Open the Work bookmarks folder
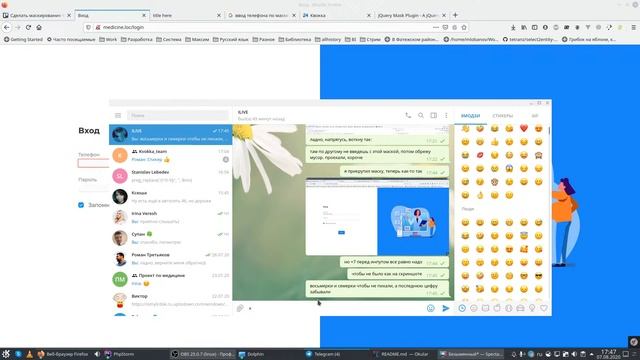This screenshot has height=360, width=640. (x=108, y=40)
